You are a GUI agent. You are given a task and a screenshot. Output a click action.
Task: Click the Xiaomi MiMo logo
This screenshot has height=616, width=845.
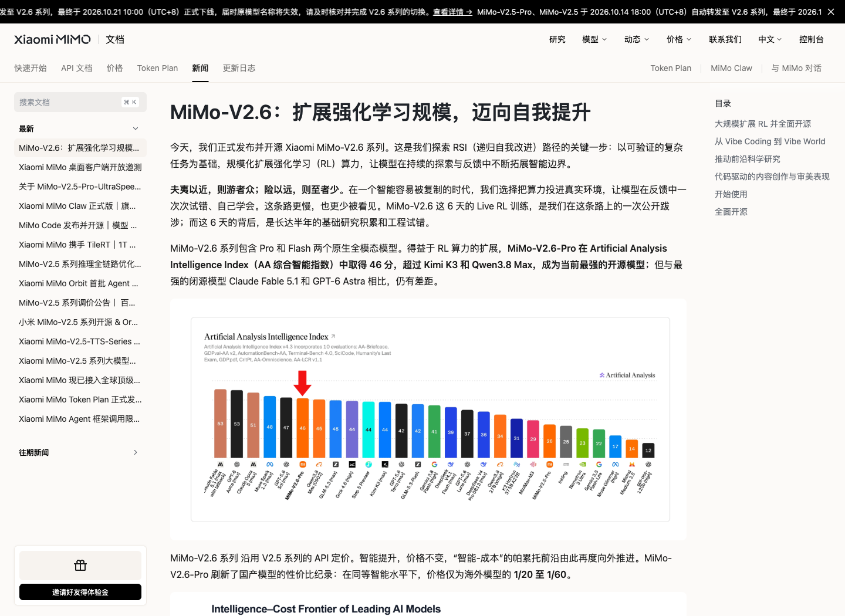pos(52,39)
